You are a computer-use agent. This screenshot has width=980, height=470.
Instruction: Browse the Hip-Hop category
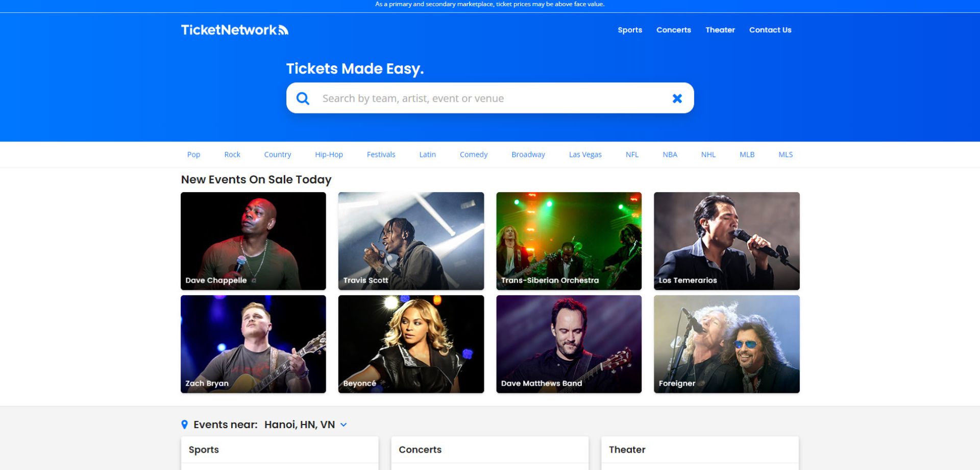[329, 154]
